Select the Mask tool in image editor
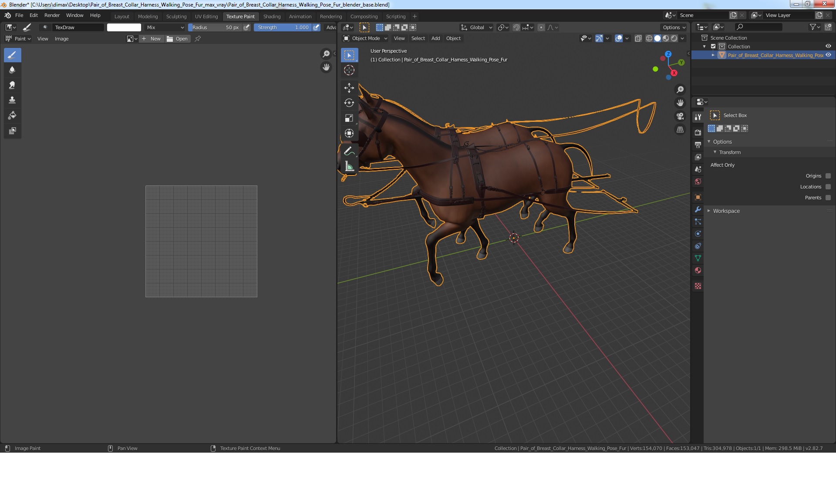The width and height of the screenshot is (836, 504). click(12, 131)
